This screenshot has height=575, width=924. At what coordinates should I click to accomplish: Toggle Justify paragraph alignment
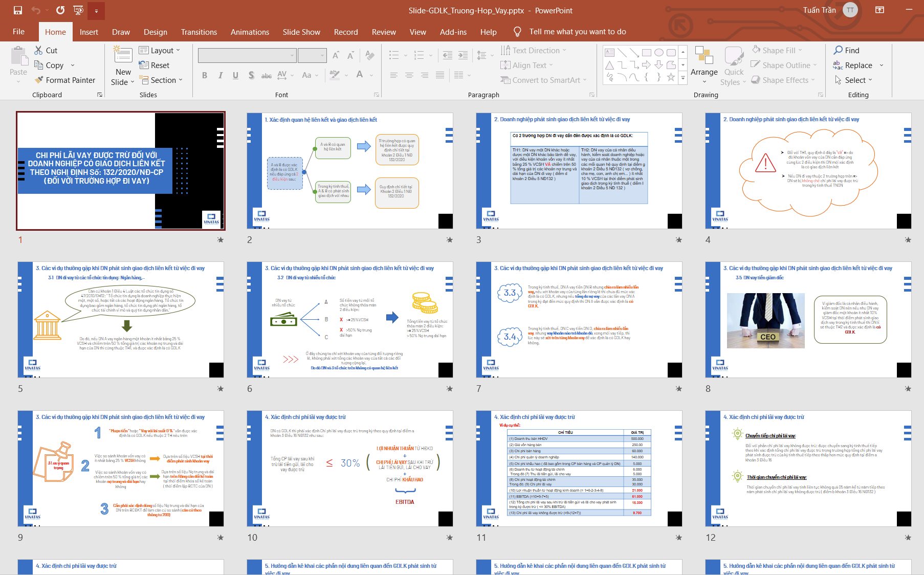click(440, 75)
